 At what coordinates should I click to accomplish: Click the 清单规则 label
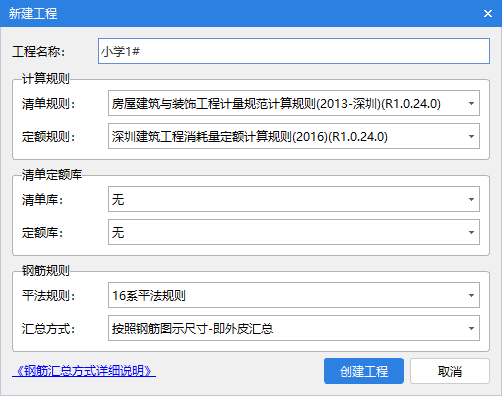49,103
